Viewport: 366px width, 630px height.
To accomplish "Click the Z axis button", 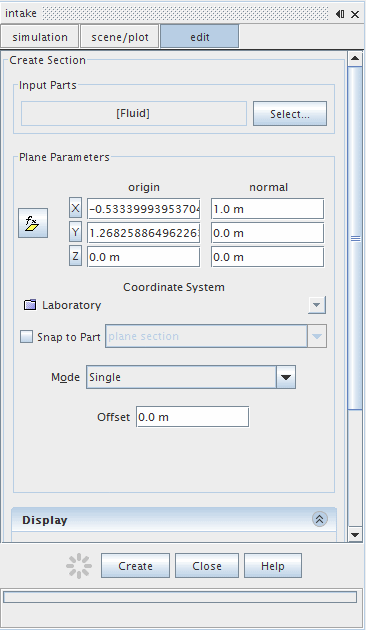I will (75, 256).
